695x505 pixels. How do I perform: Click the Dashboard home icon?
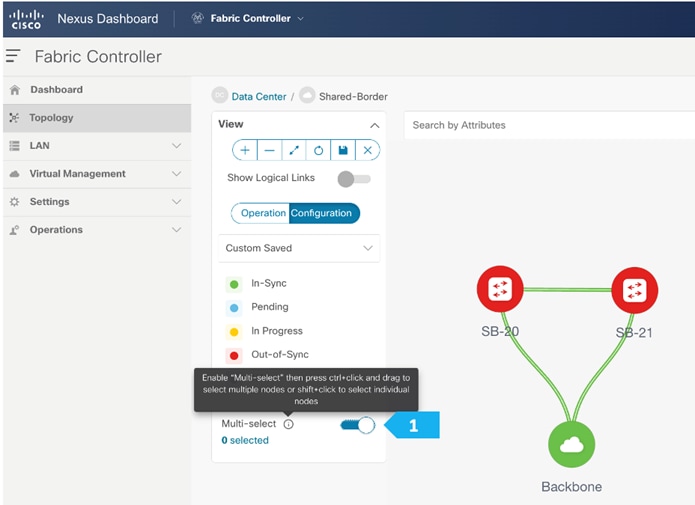(15, 90)
